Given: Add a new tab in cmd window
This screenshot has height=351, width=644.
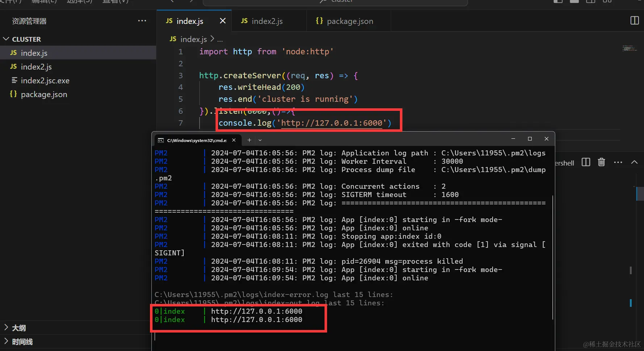Looking at the screenshot, I should click(x=249, y=140).
